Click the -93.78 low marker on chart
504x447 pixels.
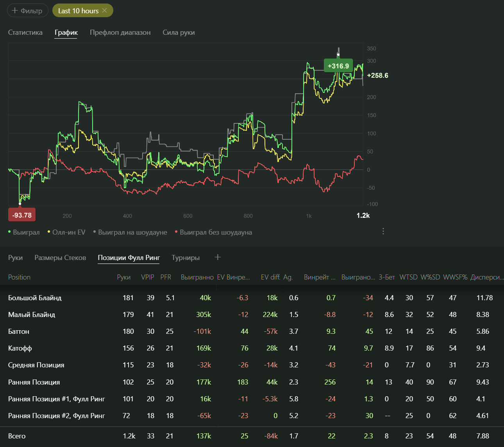point(22,215)
